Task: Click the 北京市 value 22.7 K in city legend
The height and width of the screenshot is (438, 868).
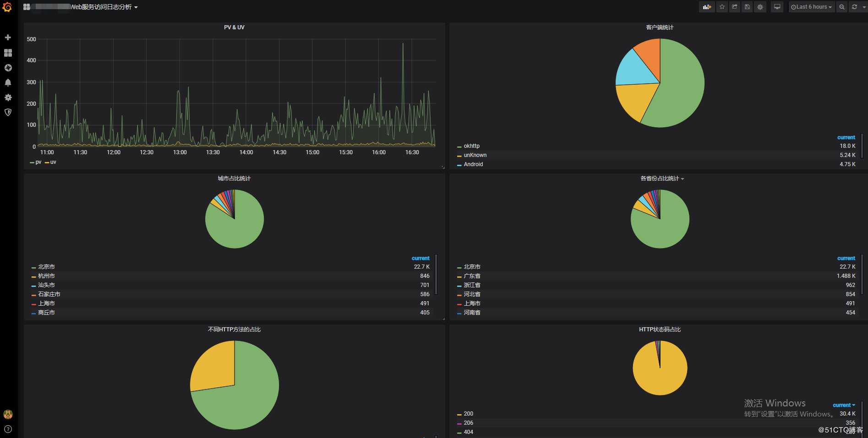Action: [x=421, y=267]
